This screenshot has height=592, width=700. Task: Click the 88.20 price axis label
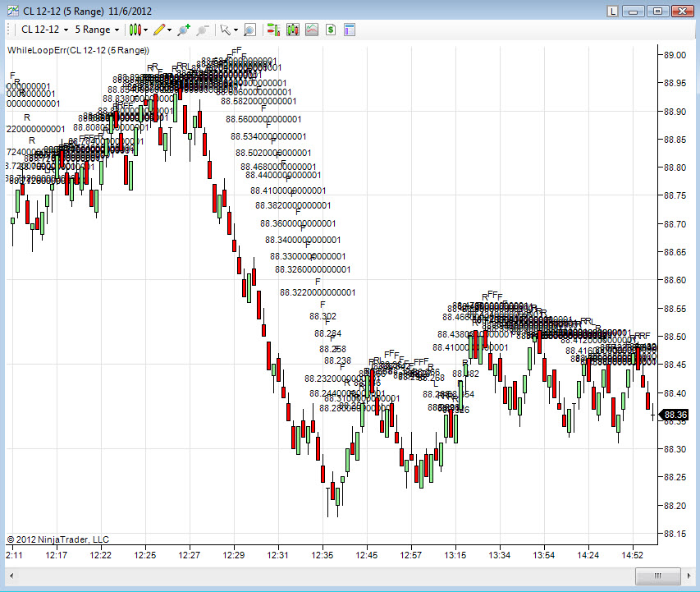pos(675,505)
